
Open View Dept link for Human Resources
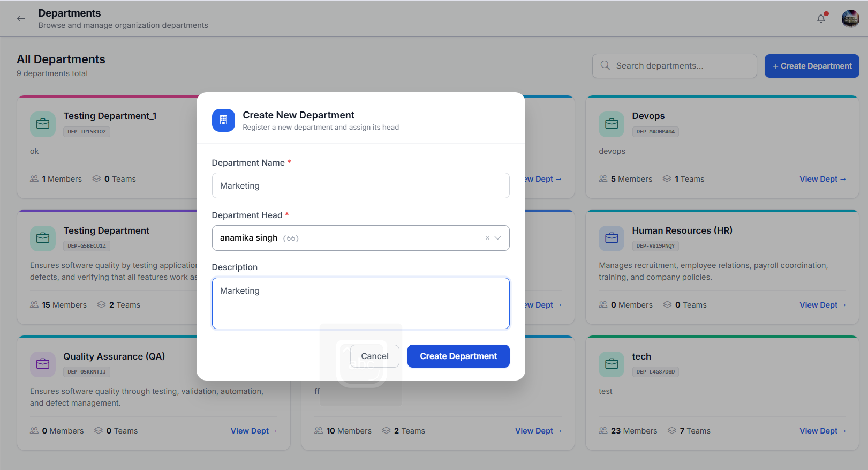[x=822, y=305]
